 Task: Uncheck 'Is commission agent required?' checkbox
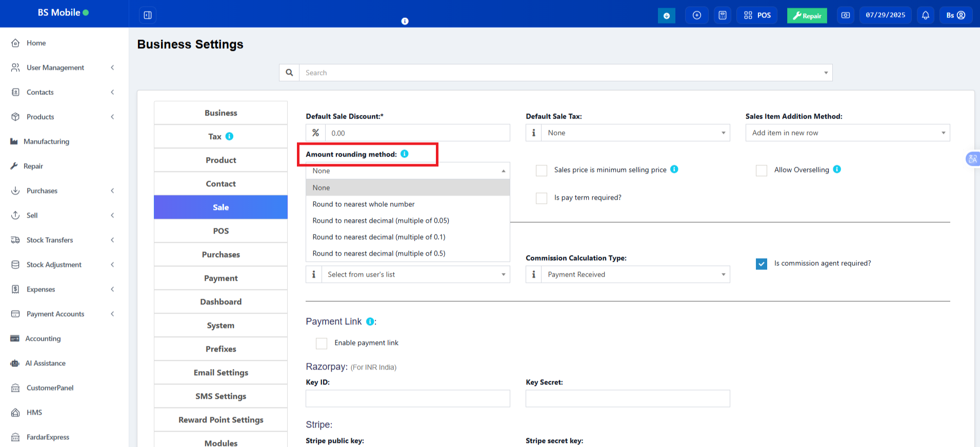(761, 264)
